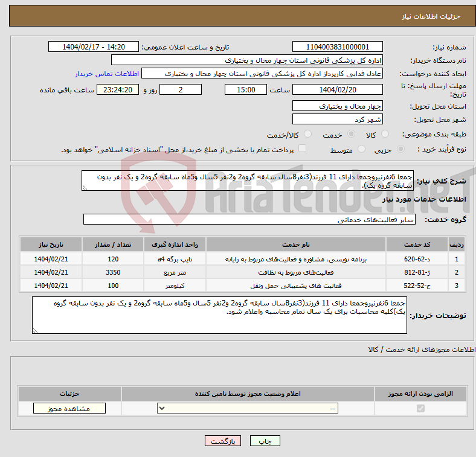Click the ایجاد کننده درخواست field
Viewport: 476px width, 457px height.
[262, 74]
